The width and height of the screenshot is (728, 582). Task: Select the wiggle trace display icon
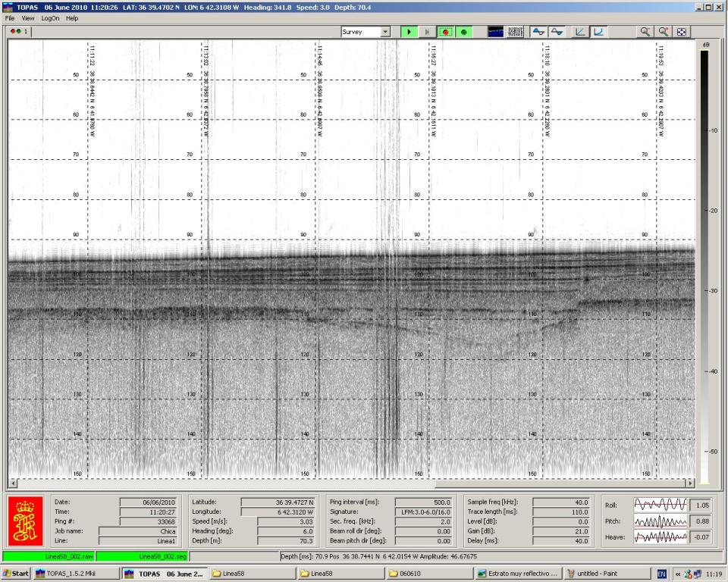tap(515, 32)
